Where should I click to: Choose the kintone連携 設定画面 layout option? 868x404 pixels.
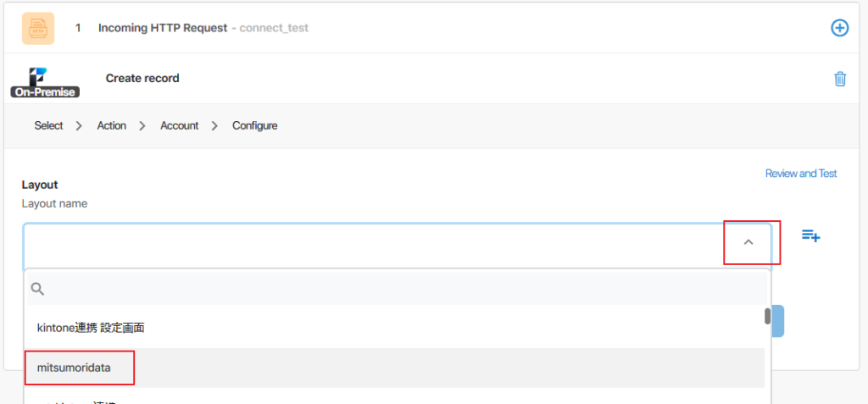(91, 328)
